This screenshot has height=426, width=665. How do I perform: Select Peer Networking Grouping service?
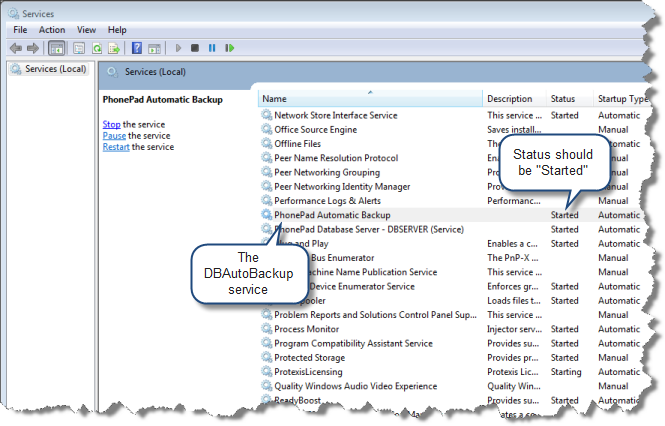pos(327,172)
